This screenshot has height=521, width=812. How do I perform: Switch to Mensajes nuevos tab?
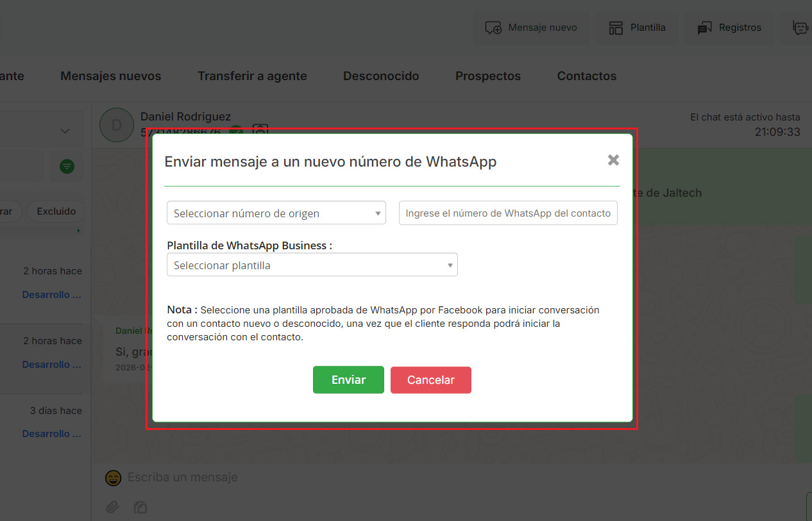110,76
